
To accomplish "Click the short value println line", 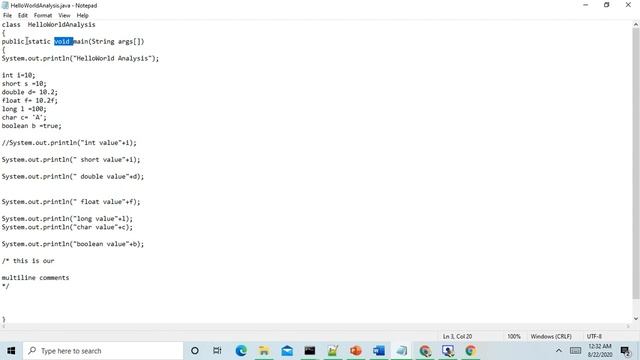I will click(71, 160).
